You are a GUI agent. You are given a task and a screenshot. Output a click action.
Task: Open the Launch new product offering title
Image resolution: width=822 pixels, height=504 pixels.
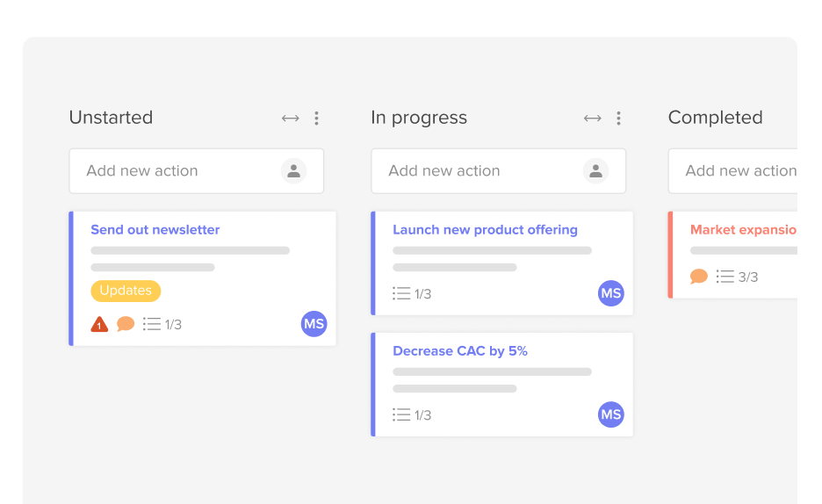(485, 229)
